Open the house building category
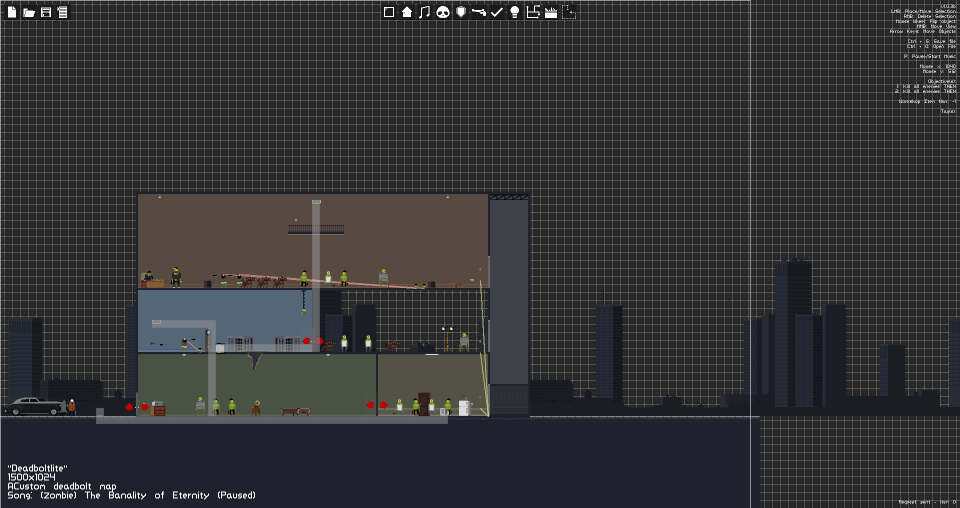This screenshot has height=508, width=960. pyautogui.click(x=407, y=12)
